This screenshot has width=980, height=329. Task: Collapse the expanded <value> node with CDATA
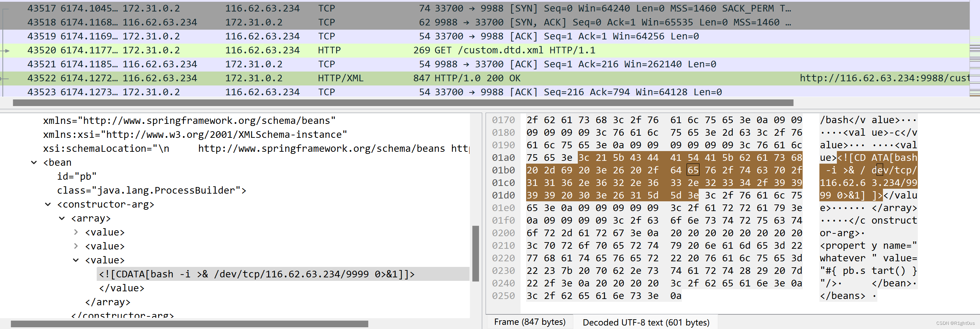click(x=76, y=260)
